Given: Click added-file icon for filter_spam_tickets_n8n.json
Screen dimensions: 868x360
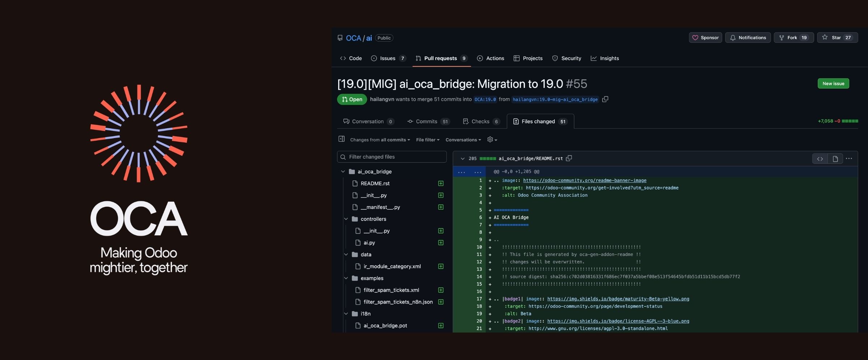Looking at the screenshot, I should 441,302.
